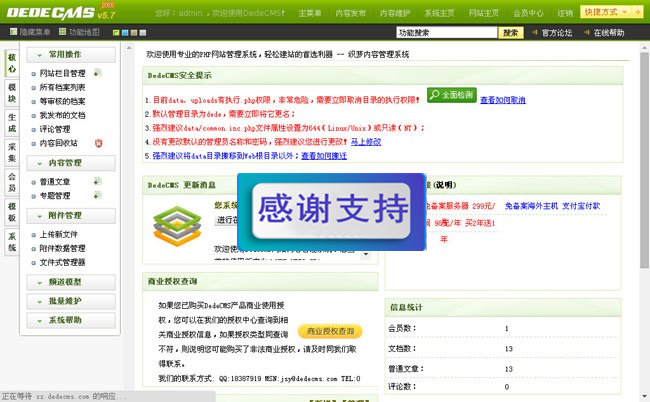Screen dimensions: 650x402
Task: Click the add icon next to 专题管理
Action: 97,195
